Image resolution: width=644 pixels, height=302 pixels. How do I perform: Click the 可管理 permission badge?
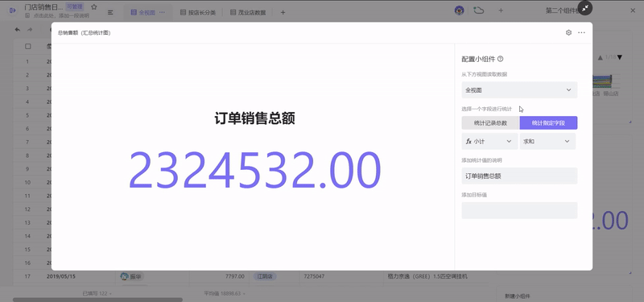(74, 6)
